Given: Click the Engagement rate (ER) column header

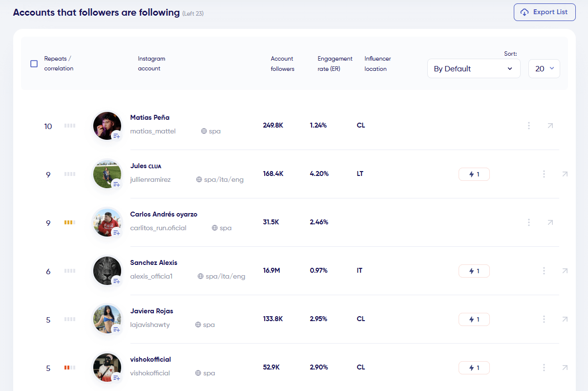Looking at the screenshot, I should click(x=335, y=64).
